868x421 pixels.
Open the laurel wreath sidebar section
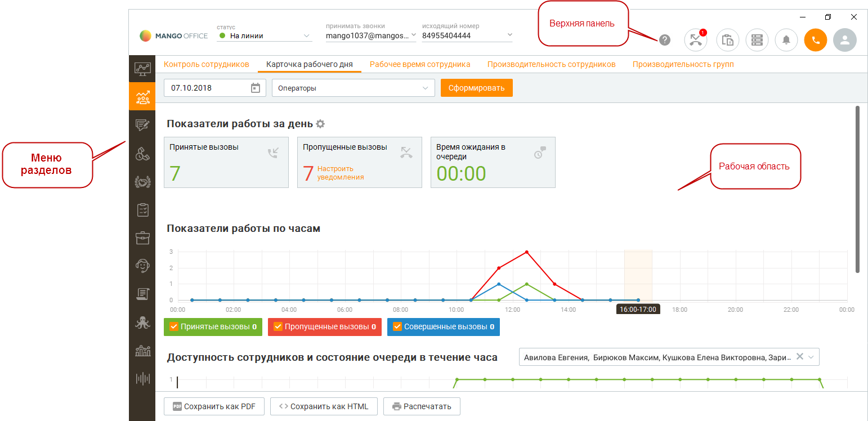tap(142, 181)
